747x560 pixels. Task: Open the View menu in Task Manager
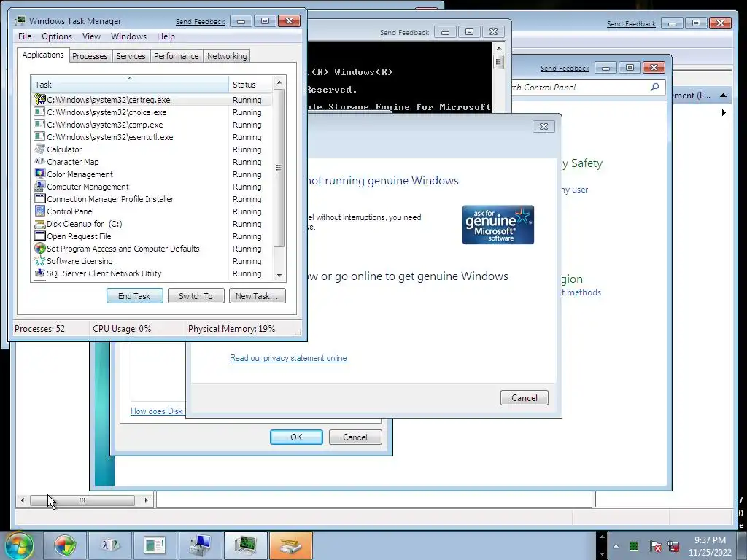(x=91, y=36)
